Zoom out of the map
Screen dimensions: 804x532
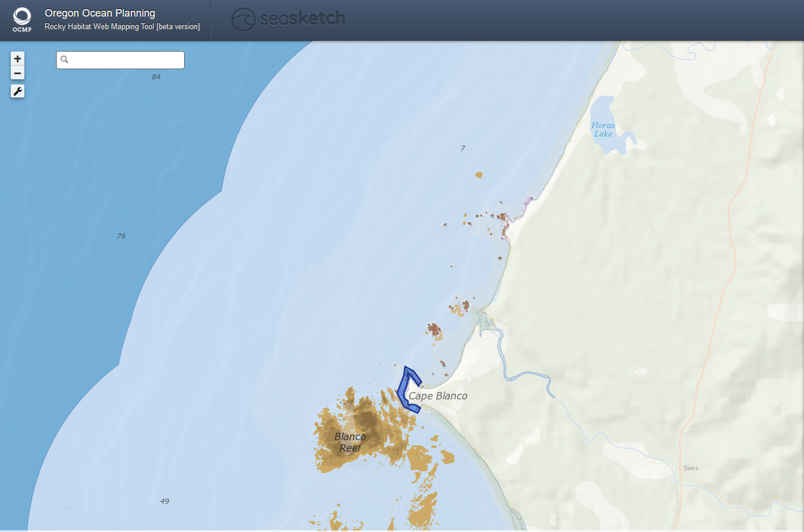[x=18, y=74]
